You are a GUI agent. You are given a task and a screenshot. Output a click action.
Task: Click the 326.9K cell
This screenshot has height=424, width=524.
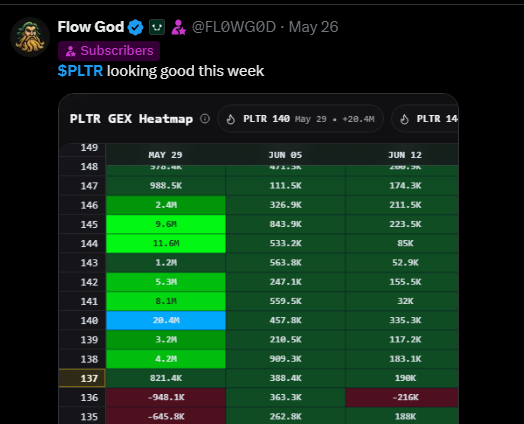click(285, 205)
